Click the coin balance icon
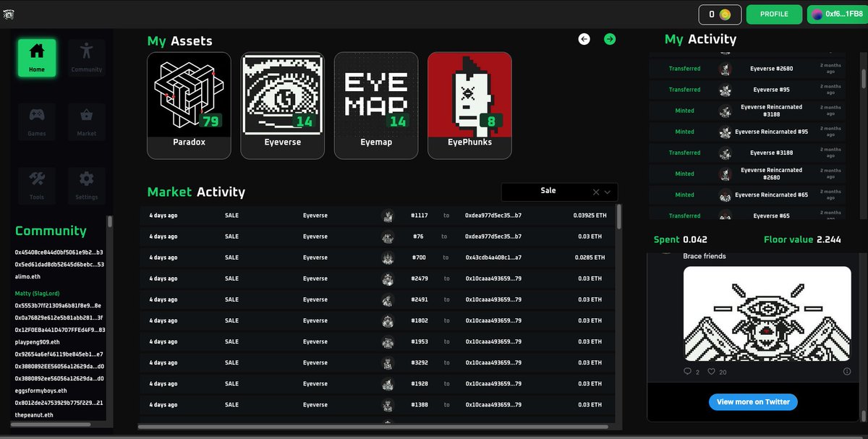Viewport: 868px width, 439px height. 725,14
